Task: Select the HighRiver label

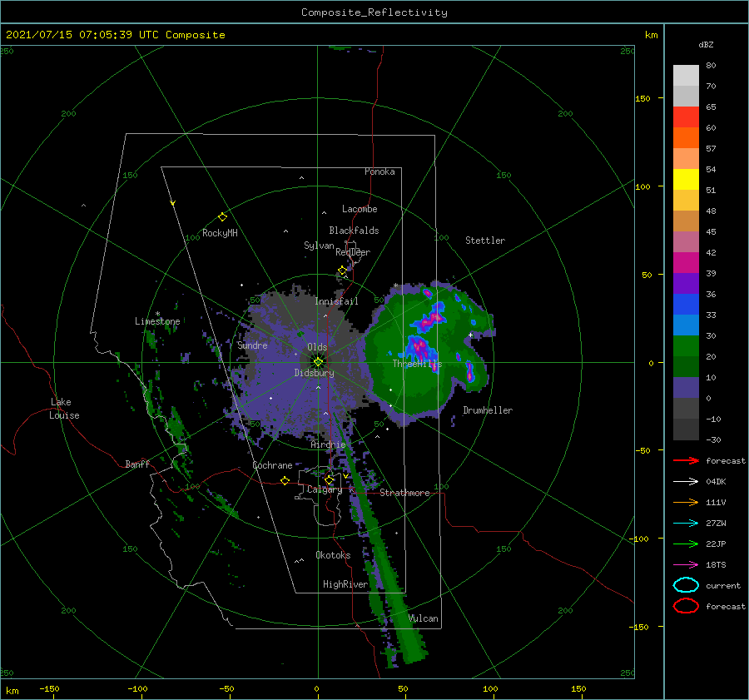Action: tap(345, 584)
